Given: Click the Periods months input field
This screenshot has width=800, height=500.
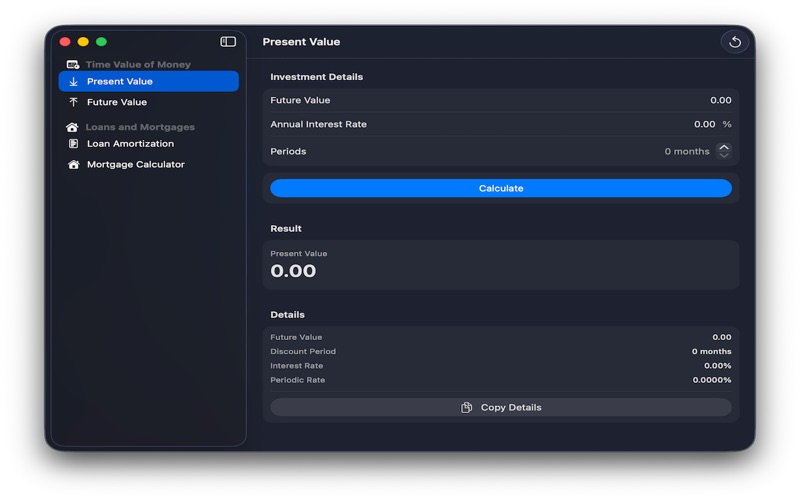Looking at the screenshot, I should click(x=687, y=152).
